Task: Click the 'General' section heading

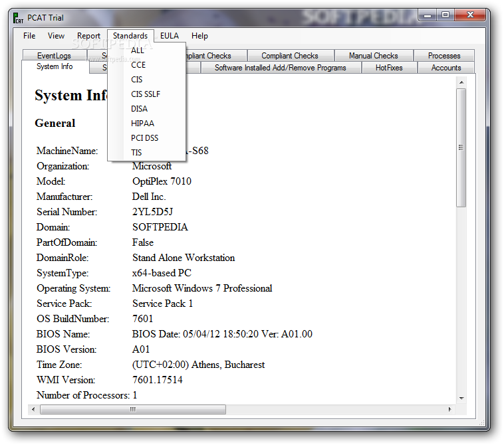Action: (55, 123)
